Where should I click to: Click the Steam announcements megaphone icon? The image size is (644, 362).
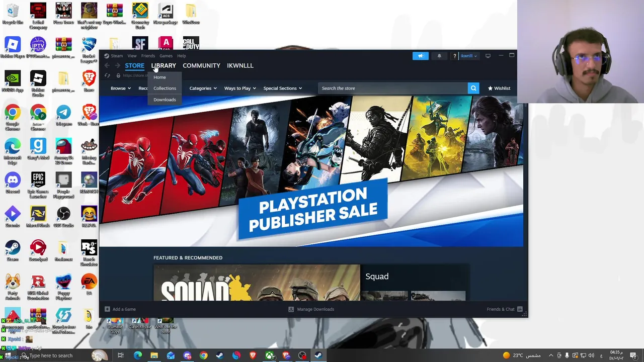pos(421,56)
